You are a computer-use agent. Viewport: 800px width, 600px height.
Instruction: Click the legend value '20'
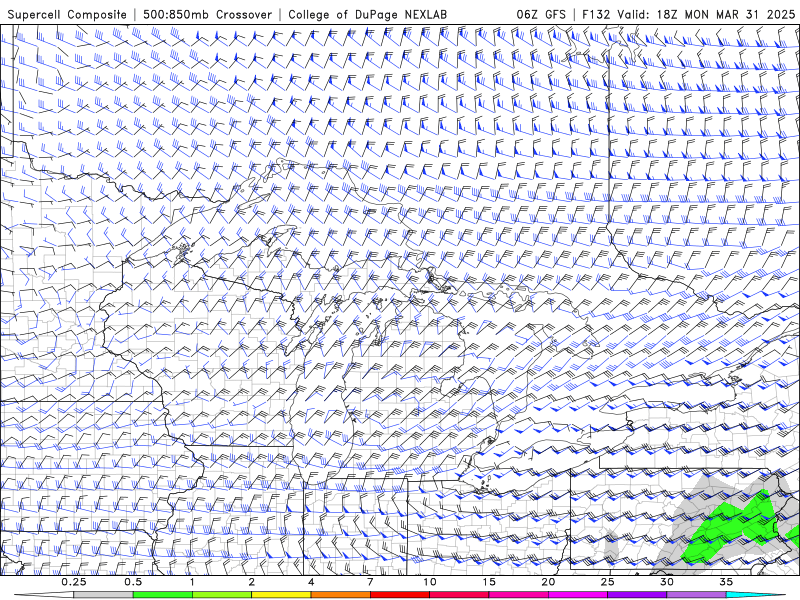[x=548, y=582]
